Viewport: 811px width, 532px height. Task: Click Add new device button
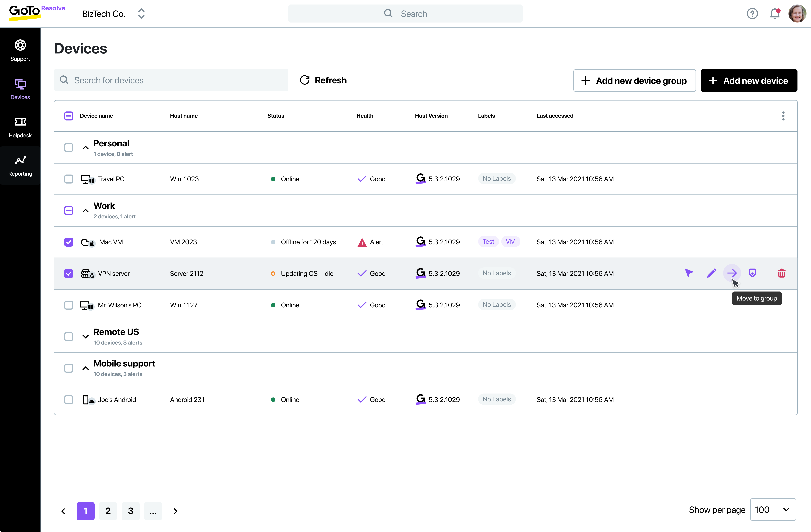click(749, 81)
